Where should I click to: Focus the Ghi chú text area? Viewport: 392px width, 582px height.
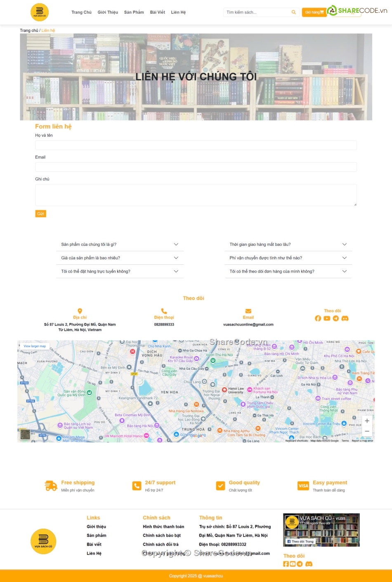coord(196,195)
